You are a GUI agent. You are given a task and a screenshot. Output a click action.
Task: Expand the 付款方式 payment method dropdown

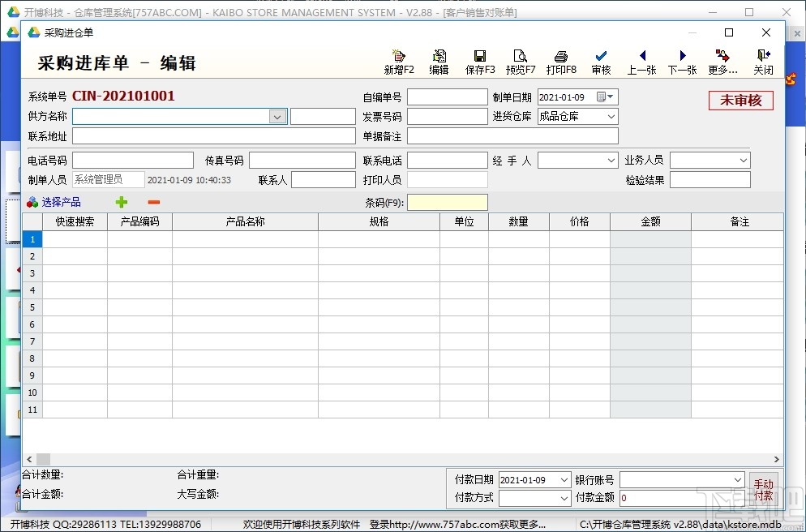[564, 498]
